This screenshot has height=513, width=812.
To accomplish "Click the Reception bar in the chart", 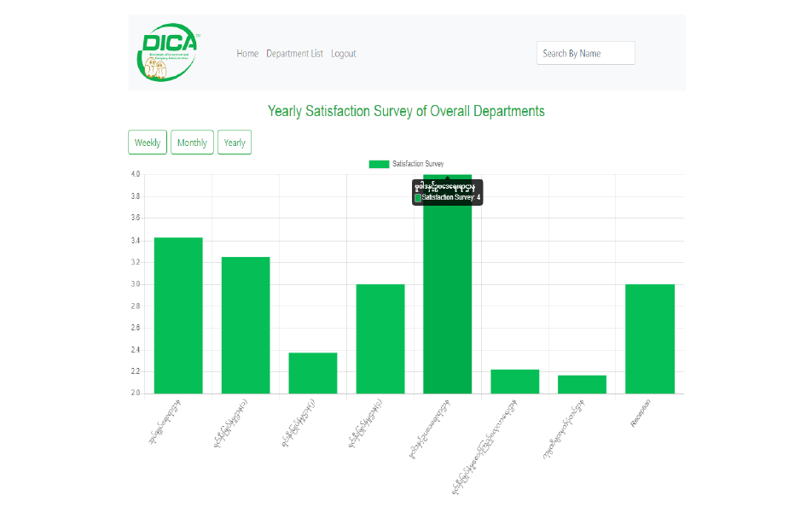I will (650, 339).
